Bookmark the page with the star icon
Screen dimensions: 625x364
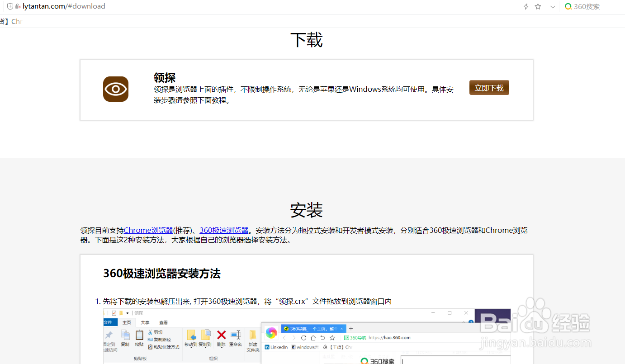pos(538,7)
